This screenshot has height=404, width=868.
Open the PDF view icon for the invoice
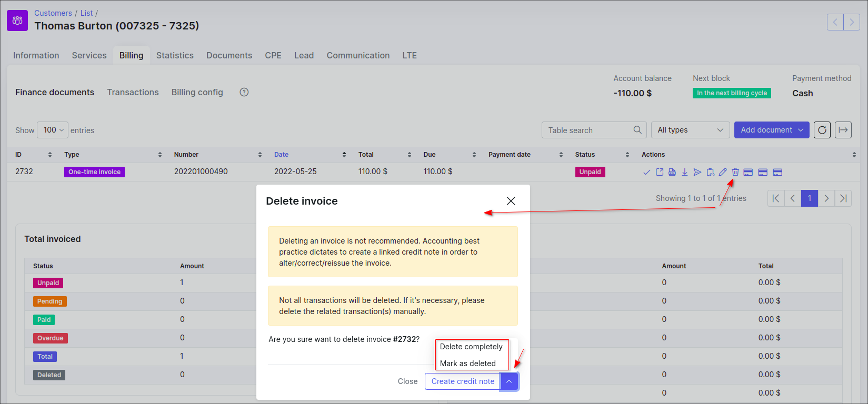click(x=672, y=172)
